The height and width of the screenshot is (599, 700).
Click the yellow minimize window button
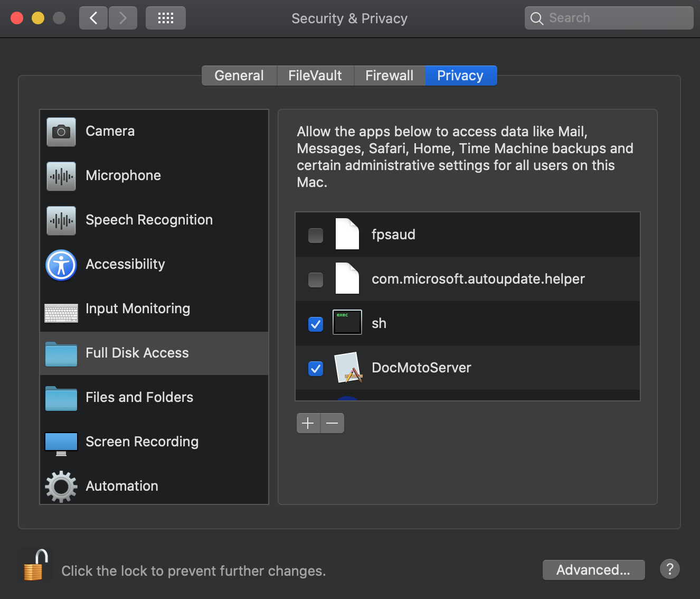point(38,18)
